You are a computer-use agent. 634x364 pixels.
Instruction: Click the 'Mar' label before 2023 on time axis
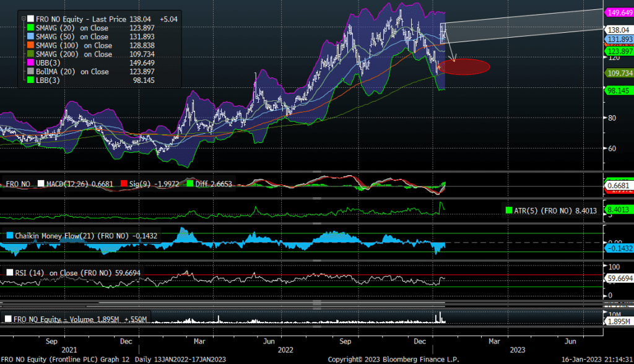494,341
